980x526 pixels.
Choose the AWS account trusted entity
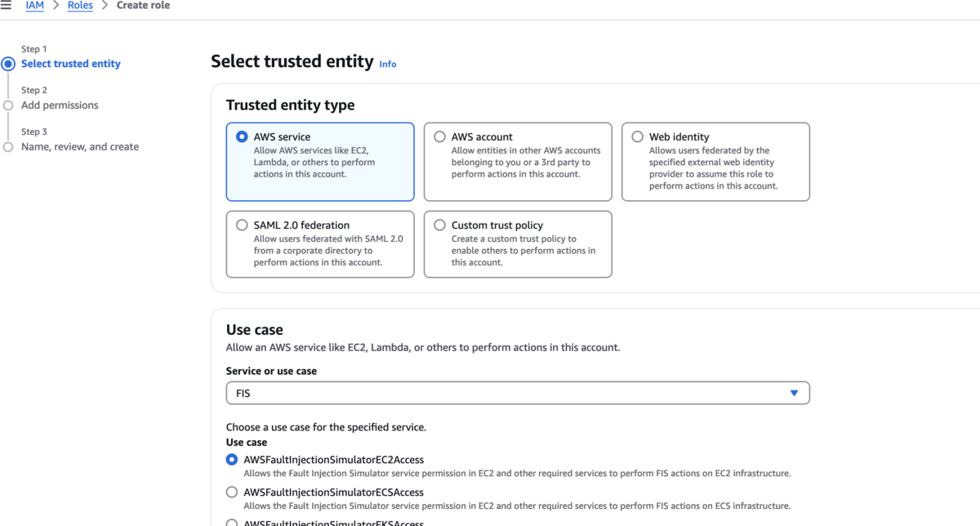point(439,137)
